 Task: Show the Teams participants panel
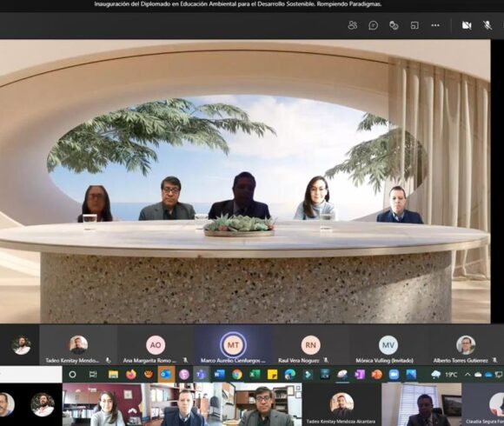click(352, 25)
